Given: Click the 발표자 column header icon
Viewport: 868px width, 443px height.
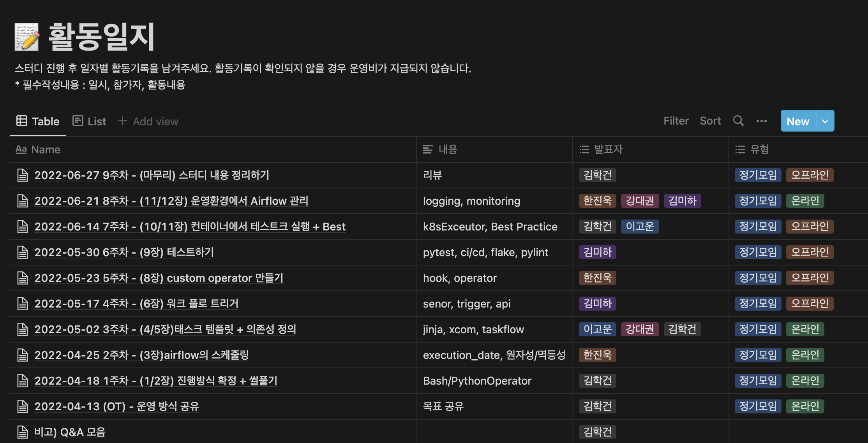Looking at the screenshot, I should click(584, 149).
